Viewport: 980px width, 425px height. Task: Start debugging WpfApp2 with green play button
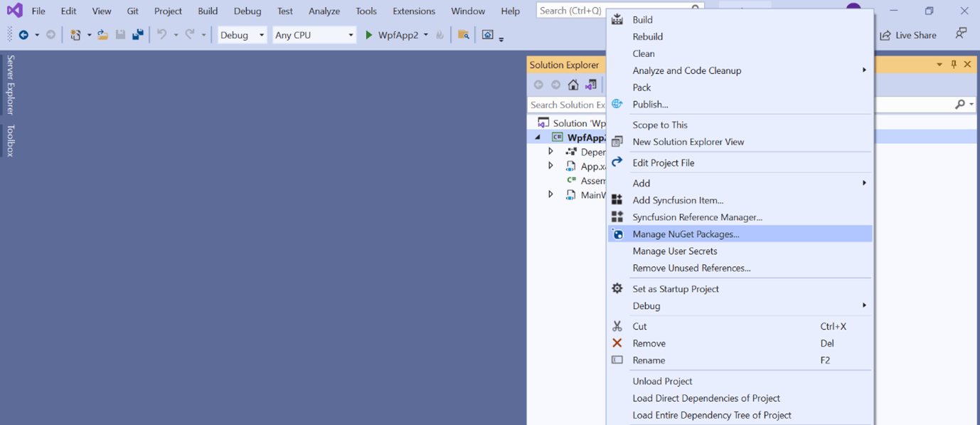369,34
